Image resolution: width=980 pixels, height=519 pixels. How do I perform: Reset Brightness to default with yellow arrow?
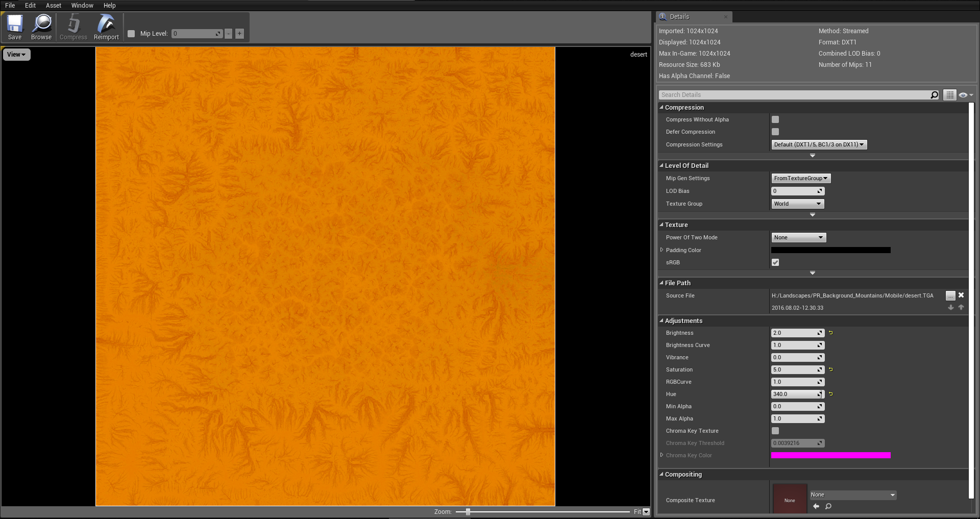[831, 333]
